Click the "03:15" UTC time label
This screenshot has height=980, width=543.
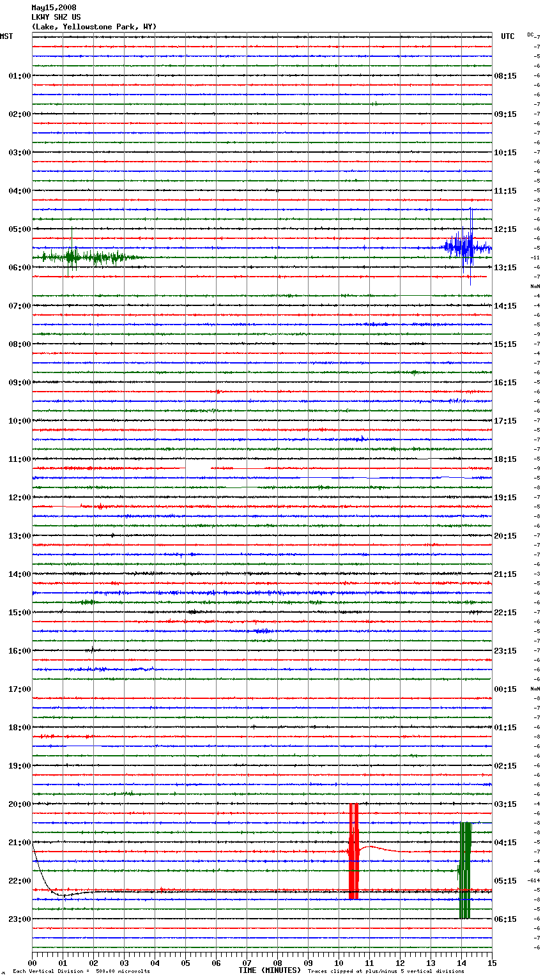505,804
